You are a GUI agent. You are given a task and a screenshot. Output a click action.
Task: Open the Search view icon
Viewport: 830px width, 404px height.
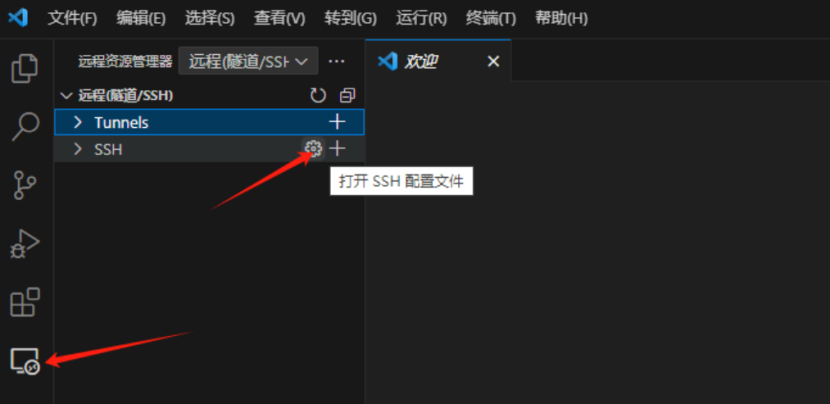click(x=25, y=126)
